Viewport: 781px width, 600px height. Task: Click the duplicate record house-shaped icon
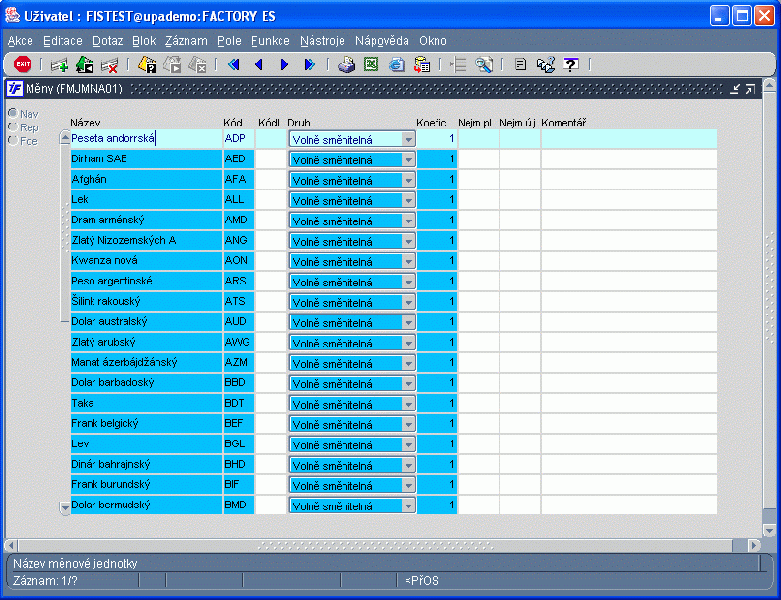click(85, 65)
